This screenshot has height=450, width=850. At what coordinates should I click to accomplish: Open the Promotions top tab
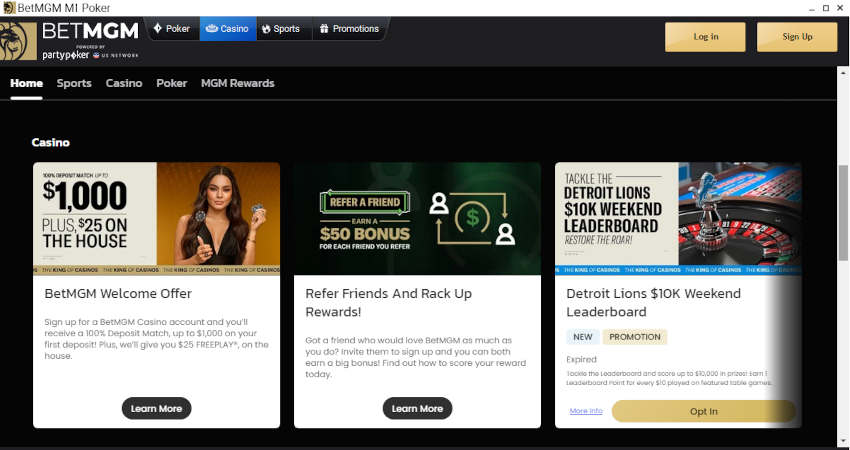click(x=350, y=29)
